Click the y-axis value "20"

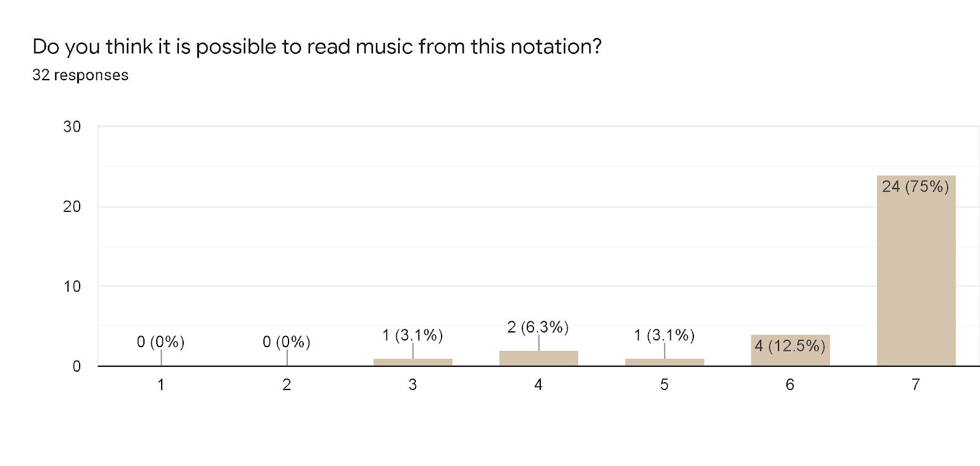[72, 206]
